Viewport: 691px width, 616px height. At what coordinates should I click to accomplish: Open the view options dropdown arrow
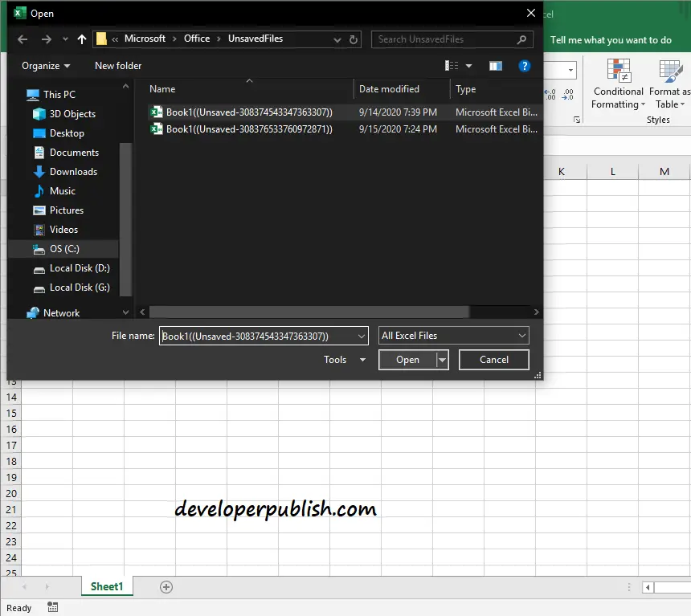pos(469,66)
